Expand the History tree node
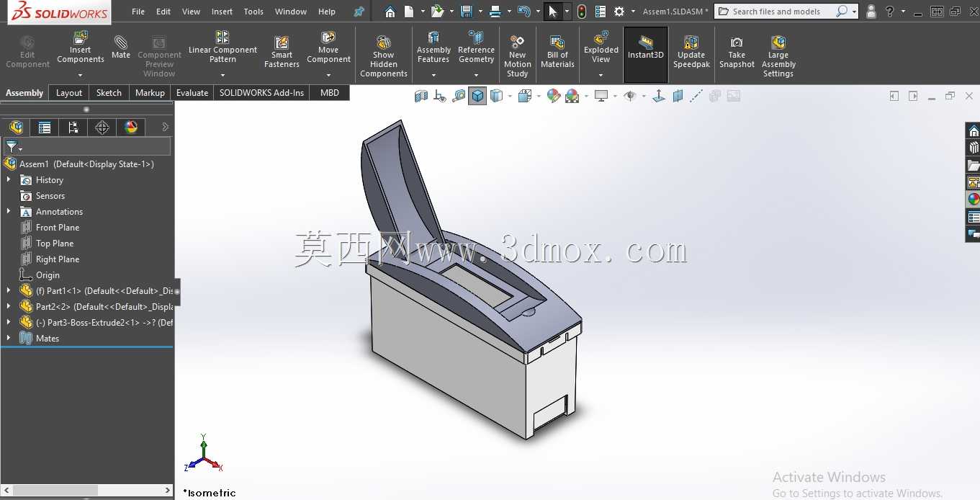The height and width of the screenshot is (500, 980). click(9, 179)
